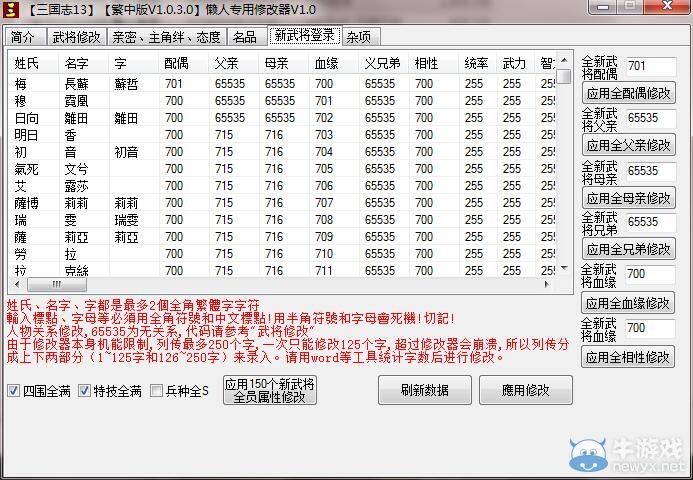Focus the input above 应用全相性修改

(650, 328)
